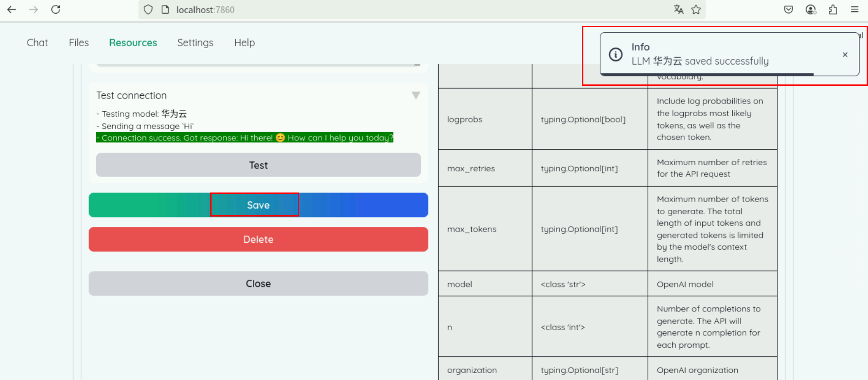868x380 pixels.
Task: Click the page info icon in address bar
Action: point(165,10)
